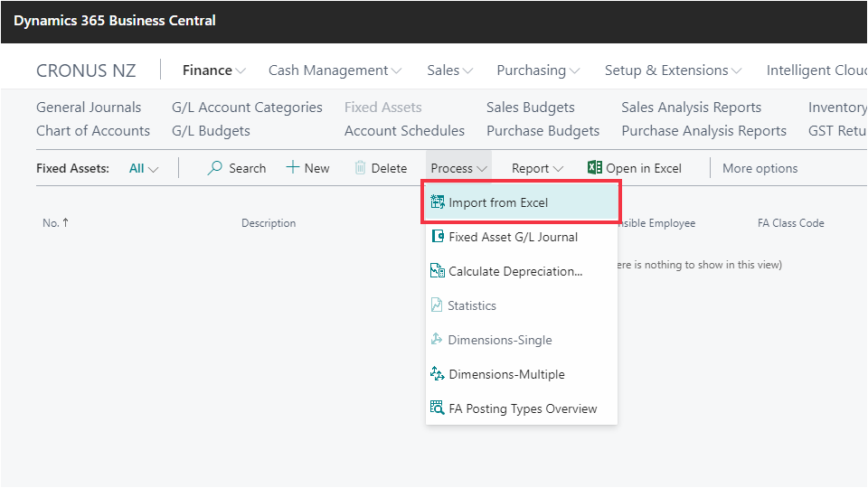The height and width of the screenshot is (488, 868).
Task: Open the Intelligent Cloud menu
Action: coord(816,70)
